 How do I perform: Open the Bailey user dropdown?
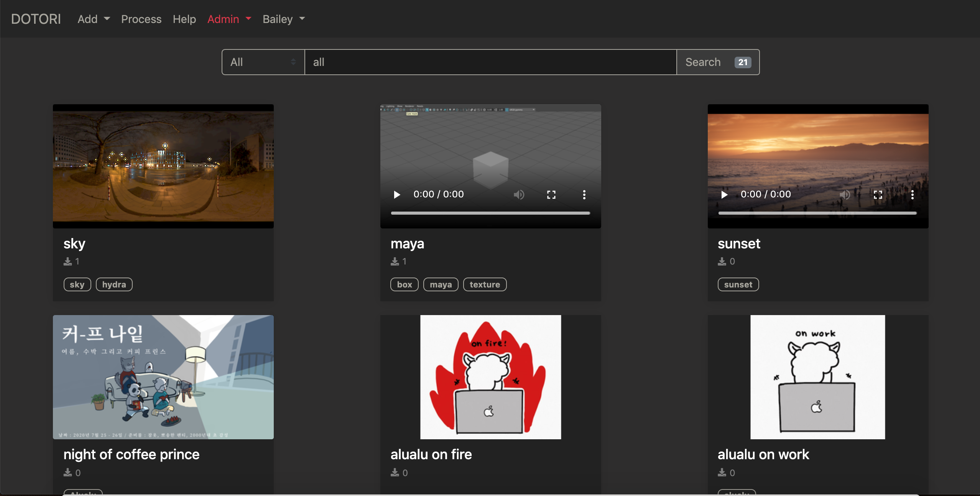point(283,19)
